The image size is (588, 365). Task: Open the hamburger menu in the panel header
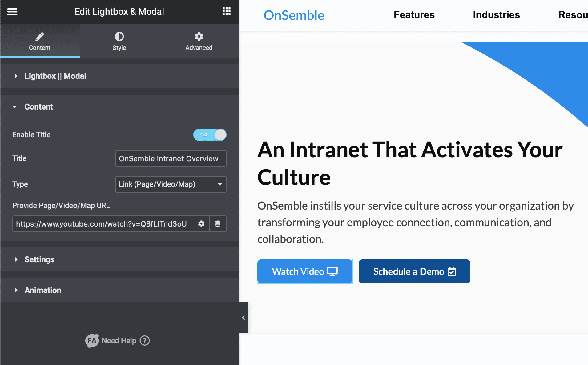tap(12, 12)
